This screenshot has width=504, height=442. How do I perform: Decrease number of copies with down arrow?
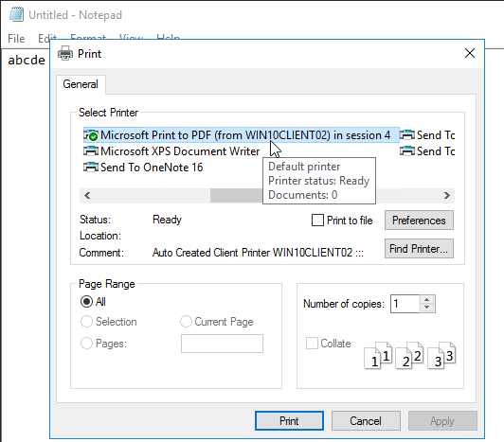[427, 308]
